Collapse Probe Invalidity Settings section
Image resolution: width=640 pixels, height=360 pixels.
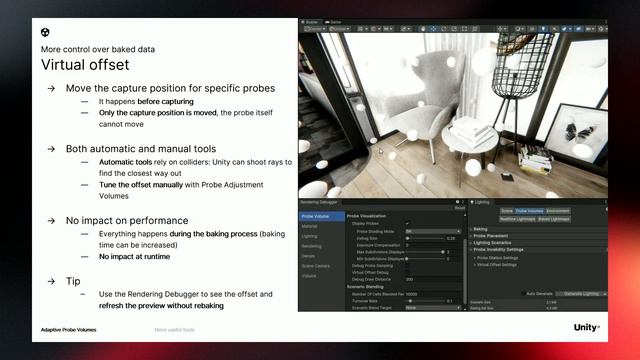(498, 249)
